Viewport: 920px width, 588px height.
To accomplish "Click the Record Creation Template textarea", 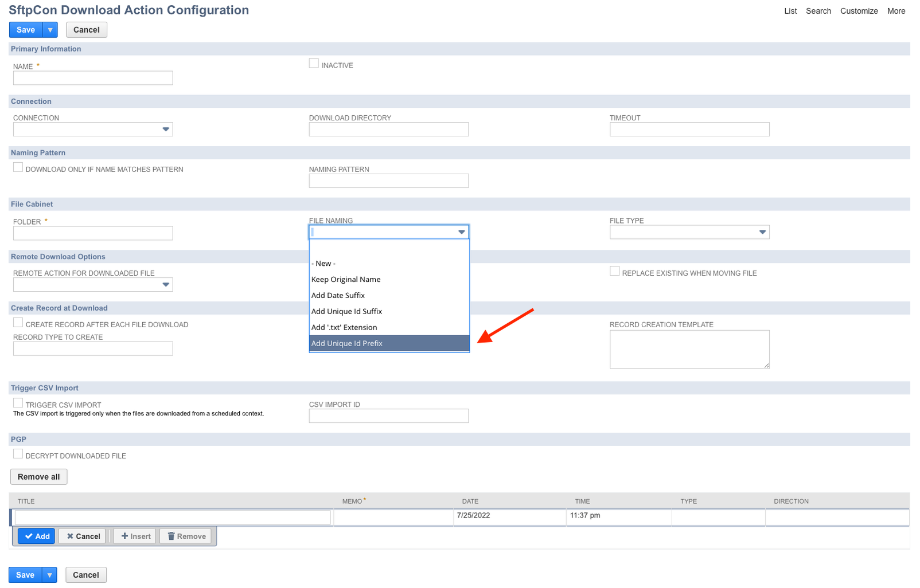I will 689,350.
